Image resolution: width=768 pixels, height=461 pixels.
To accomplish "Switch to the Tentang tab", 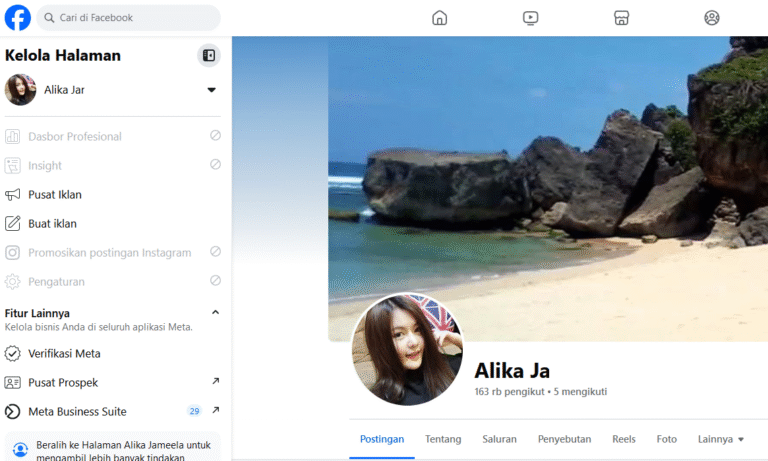I will tap(443, 439).
